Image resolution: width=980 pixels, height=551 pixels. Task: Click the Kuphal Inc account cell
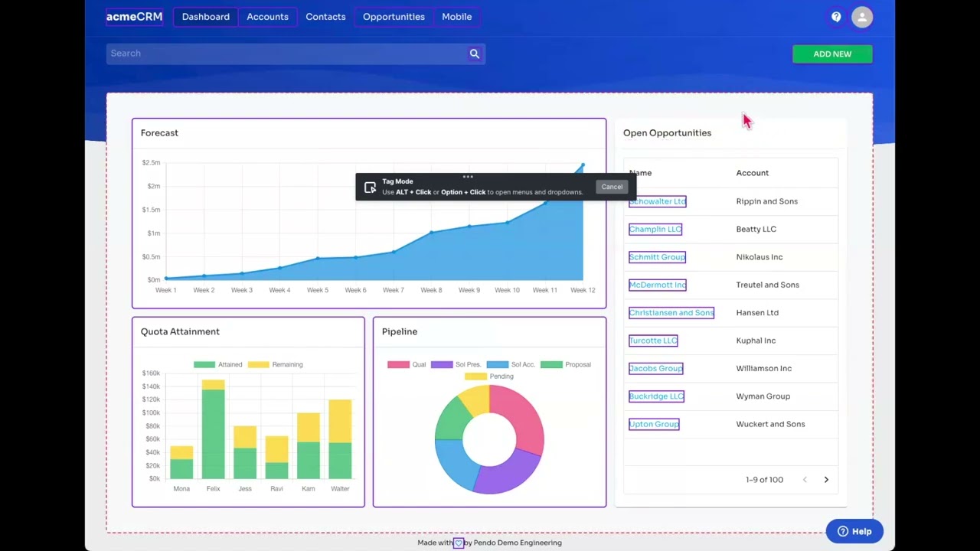(x=756, y=341)
